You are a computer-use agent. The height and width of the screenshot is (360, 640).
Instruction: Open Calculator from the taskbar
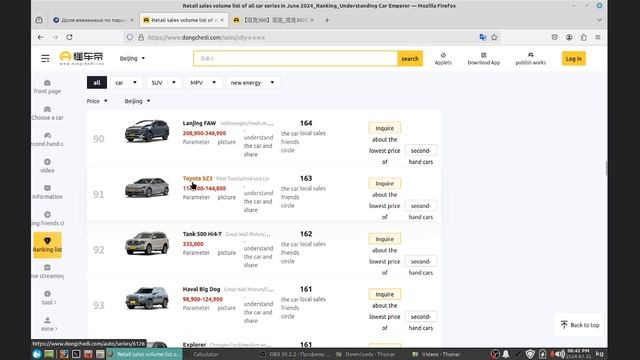(x=206, y=354)
